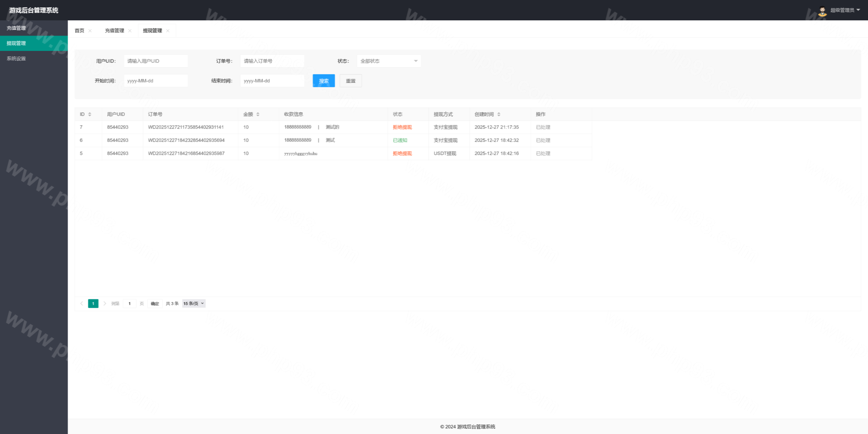Go to previous page arrow in pagination

pos(81,303)
